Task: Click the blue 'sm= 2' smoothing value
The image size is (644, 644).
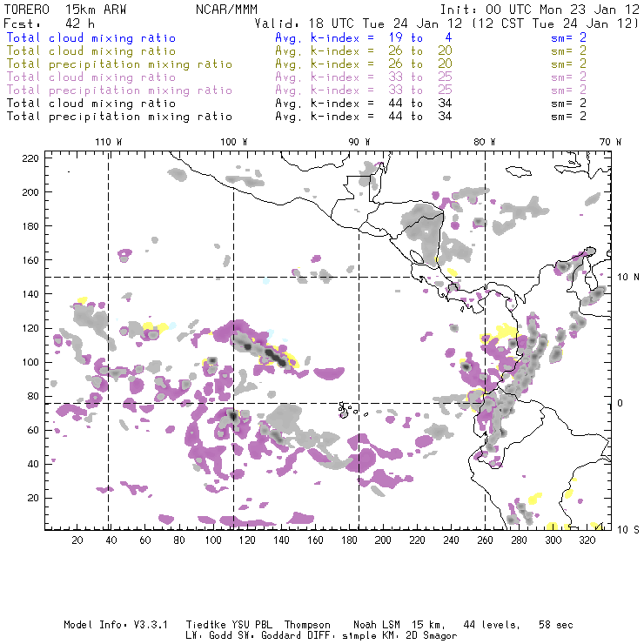Action: (x=568, y=37)
